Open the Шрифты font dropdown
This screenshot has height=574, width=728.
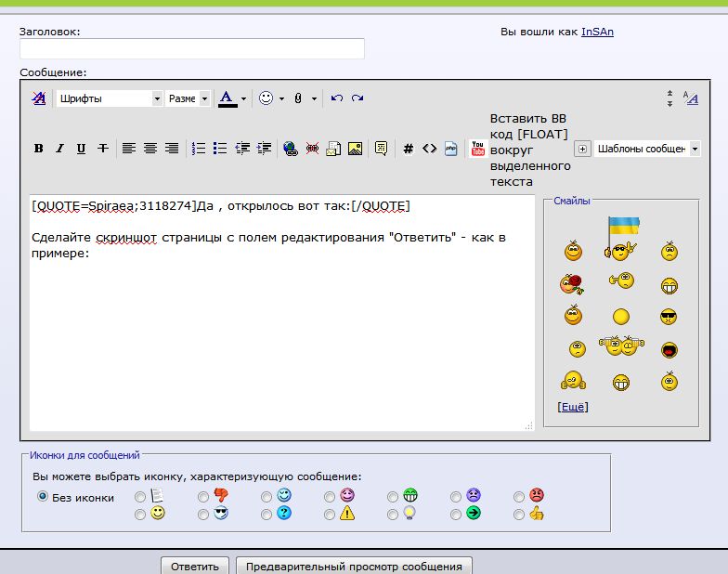tap(110, 98)
